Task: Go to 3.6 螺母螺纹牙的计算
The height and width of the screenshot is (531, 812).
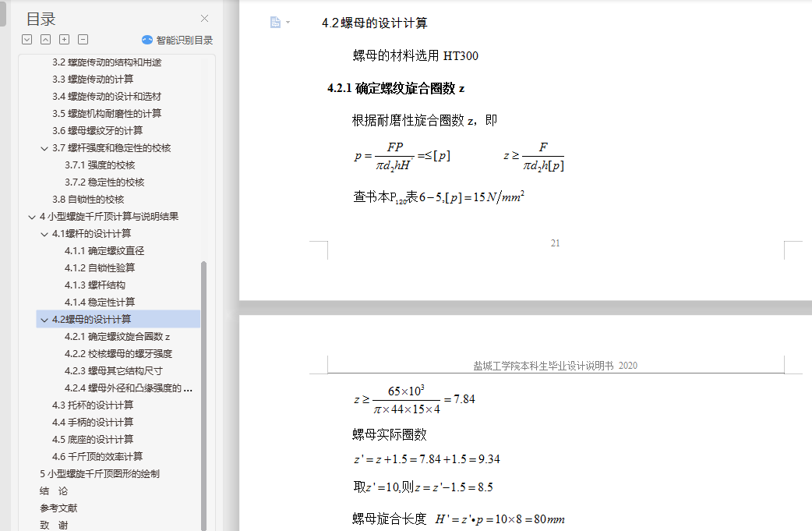Action: pyautogui.click(x=97, y=130)
